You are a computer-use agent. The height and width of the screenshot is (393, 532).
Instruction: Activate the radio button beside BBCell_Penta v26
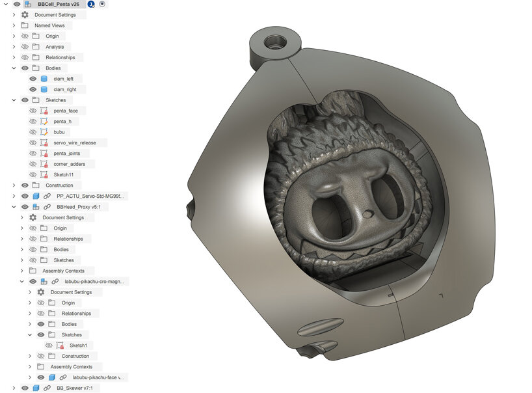pyautogui.click(x=102, y=4)
